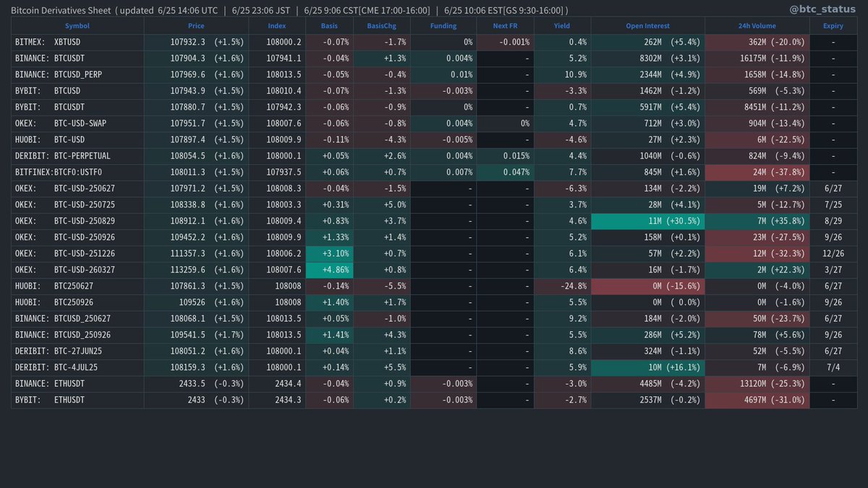The height and width of the screenshot is (488, 868).
Task: Click the DERIBIT: BTC-PERPETUAL symbol cell
Action: (x=77, y=156)
